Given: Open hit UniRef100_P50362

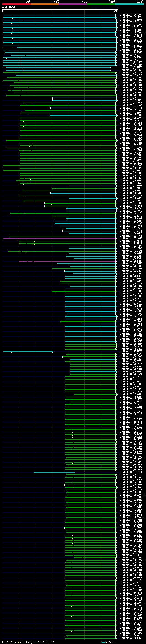Looking at the screenshot, I should [x=131, y=206].
